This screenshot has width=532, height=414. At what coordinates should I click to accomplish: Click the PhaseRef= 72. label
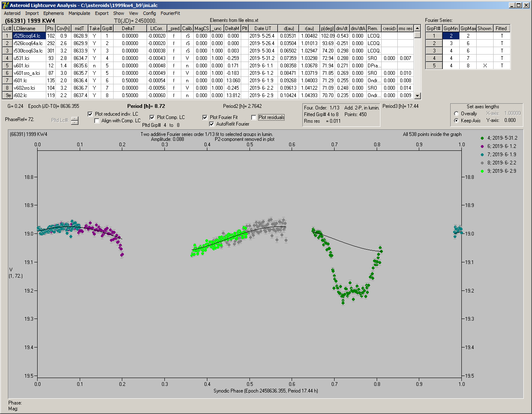tap(19, 119)
